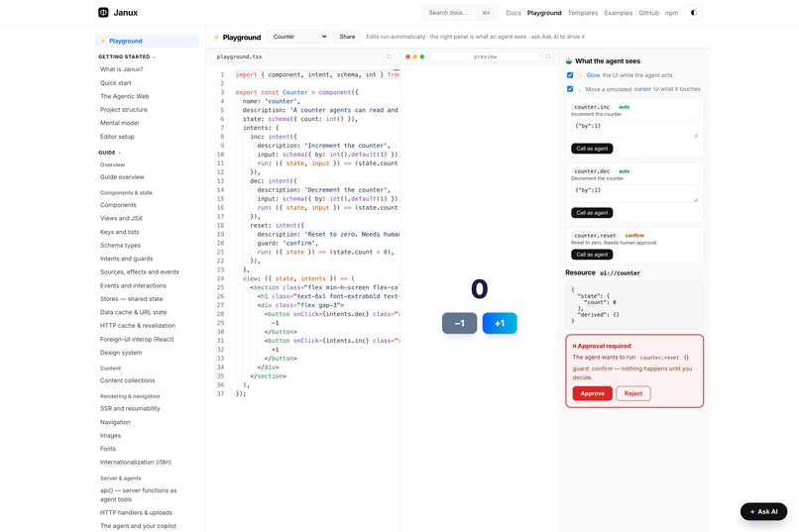This screenshot has height=532, width=799.
Task: Open Events and interactions page
Action: click(133, 285)
